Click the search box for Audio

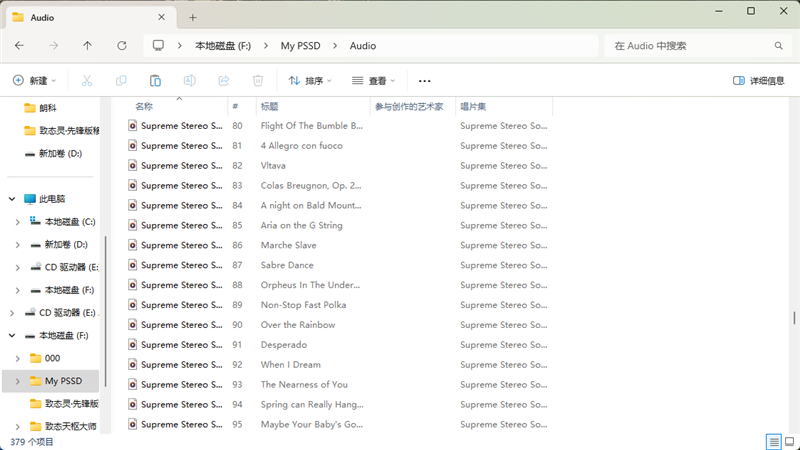tap(690, 46)
